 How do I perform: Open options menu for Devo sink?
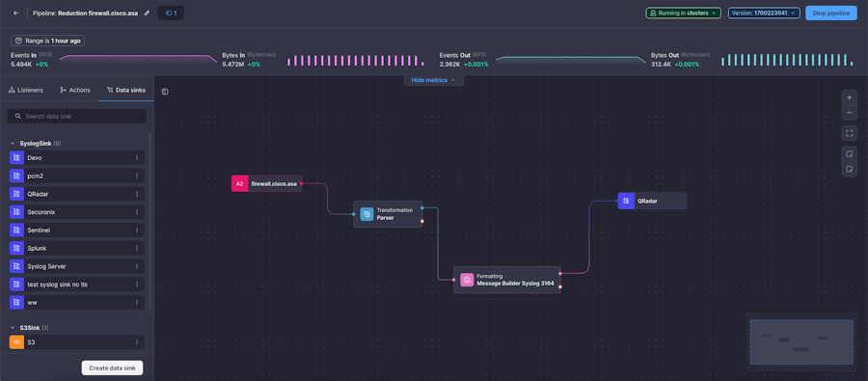(x=137, y=158)
